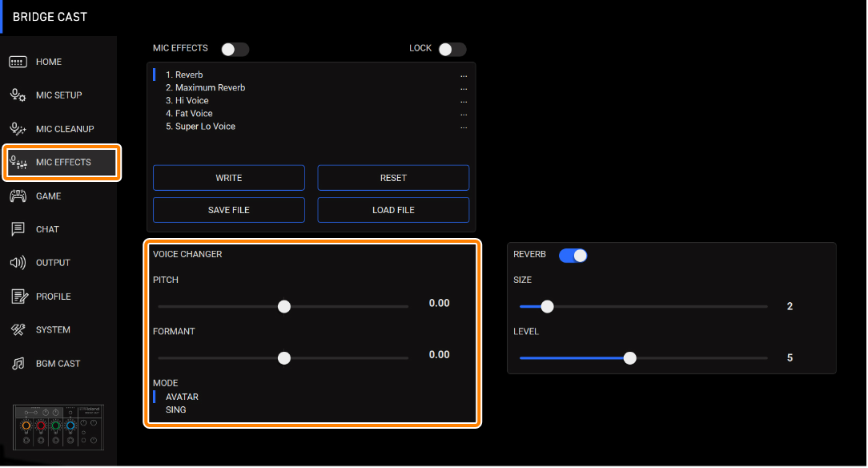
Task: Click the PROFILE notepad icon
Action: [x=19, y=297]
